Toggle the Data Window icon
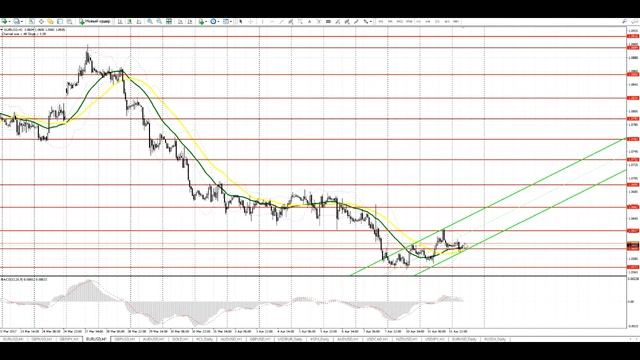This screenshot has height=360, width=640. click(x=41, y=21)
